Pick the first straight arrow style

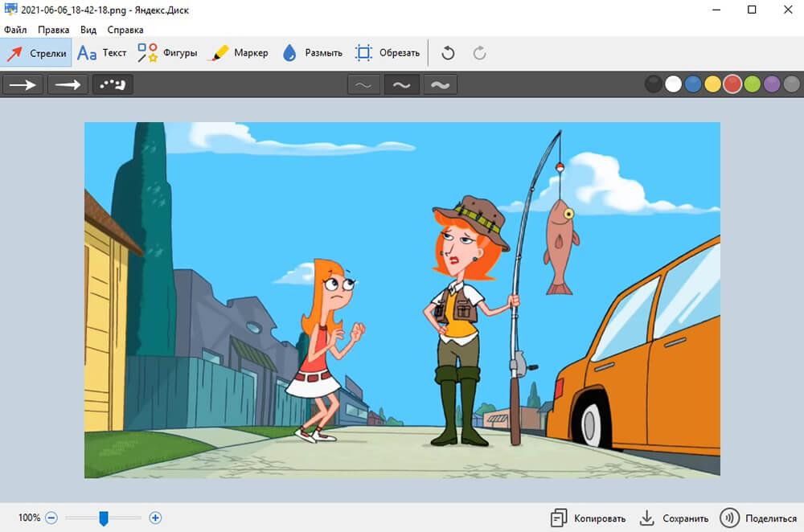[x=23, y=84]
